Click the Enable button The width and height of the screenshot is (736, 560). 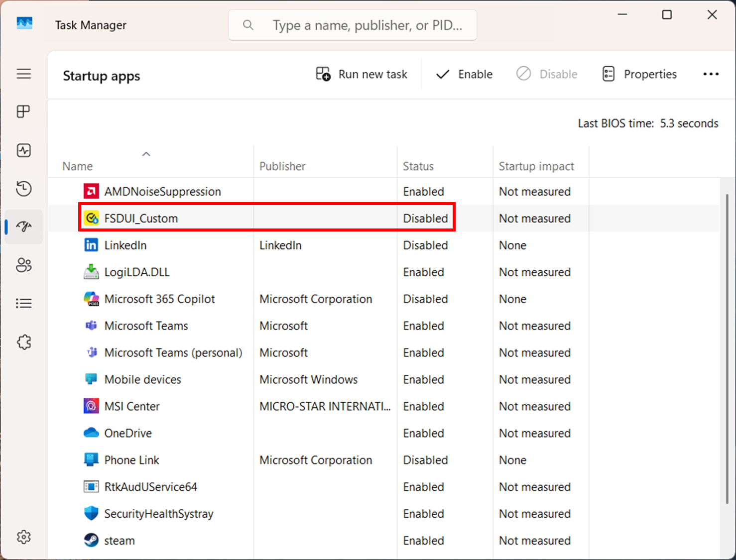[464, 74]
